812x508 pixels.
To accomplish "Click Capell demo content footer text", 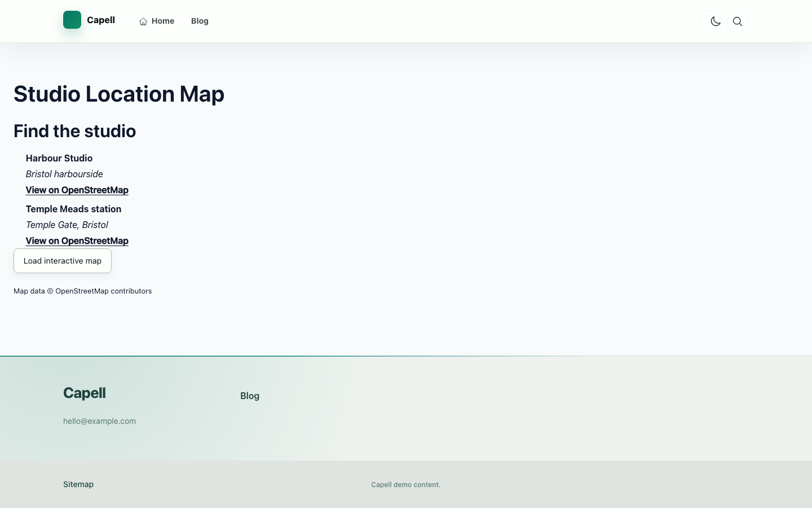I will (x=406, y=485).
